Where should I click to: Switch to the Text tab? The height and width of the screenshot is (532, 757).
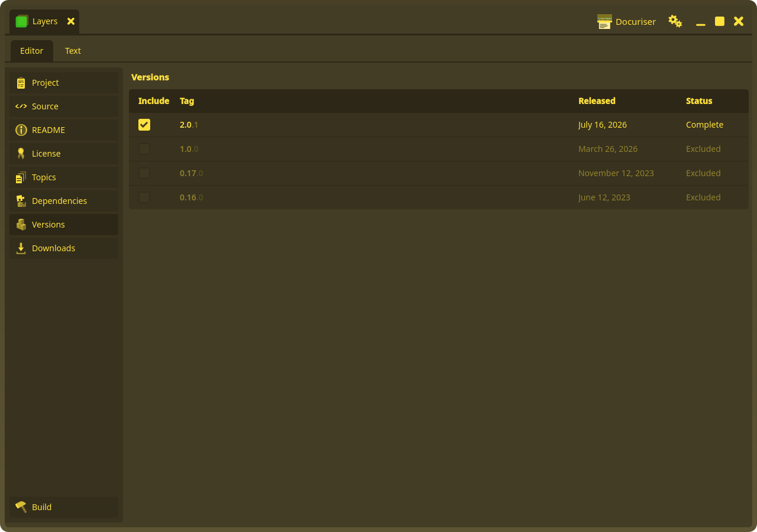(x=73, y=51)
